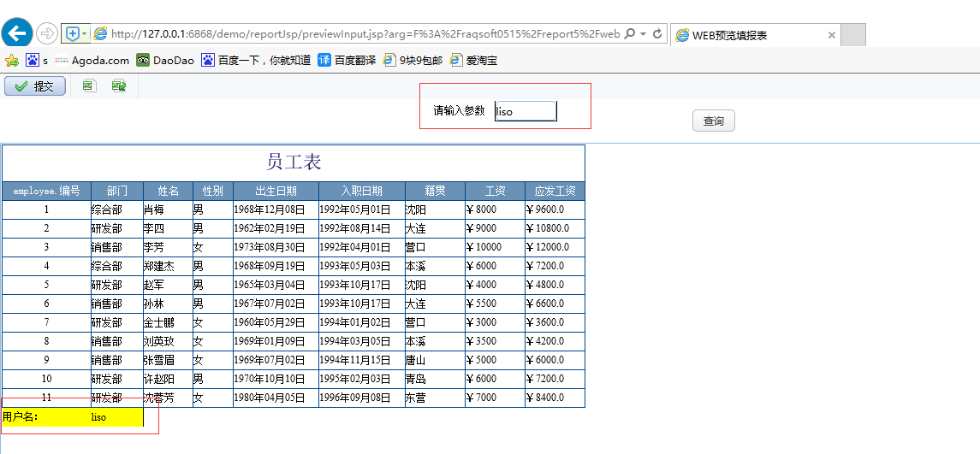The image size is (980, 454).
Task: Click the payable salary ￥9600.0
Action: [555, 209]
